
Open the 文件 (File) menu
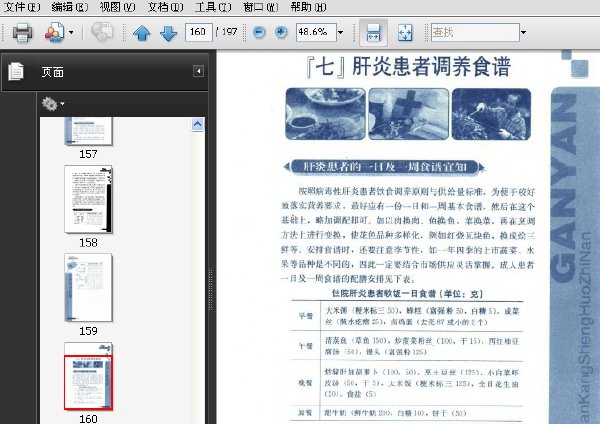[22, 7]
